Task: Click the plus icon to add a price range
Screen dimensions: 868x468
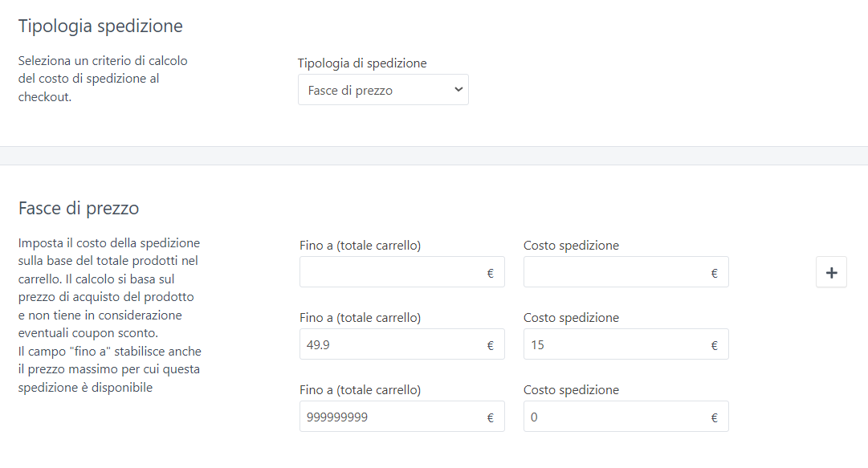Action: (x=831, y=273)
